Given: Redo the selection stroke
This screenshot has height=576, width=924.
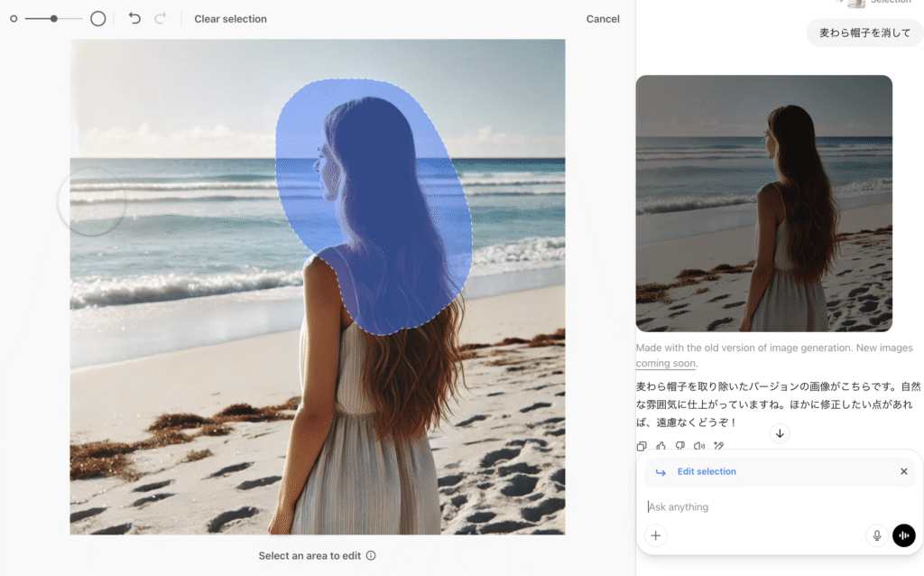Looking at the screenshot, I should click(161, 18).
